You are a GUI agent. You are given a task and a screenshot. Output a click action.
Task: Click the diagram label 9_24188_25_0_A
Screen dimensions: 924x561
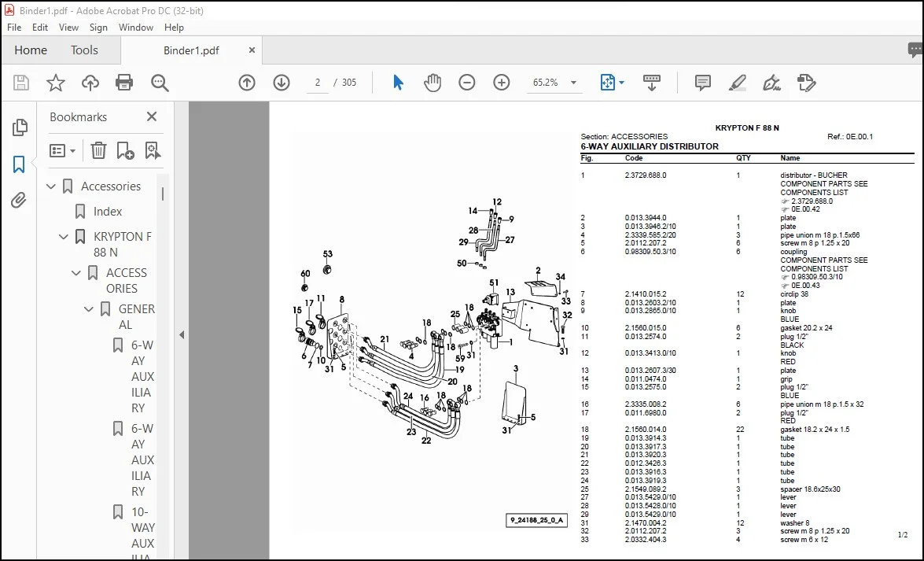pos(536,520)
